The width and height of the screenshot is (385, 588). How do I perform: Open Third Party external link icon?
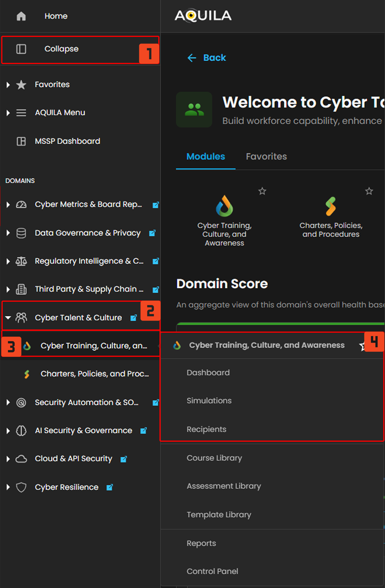tap(156, 289)
